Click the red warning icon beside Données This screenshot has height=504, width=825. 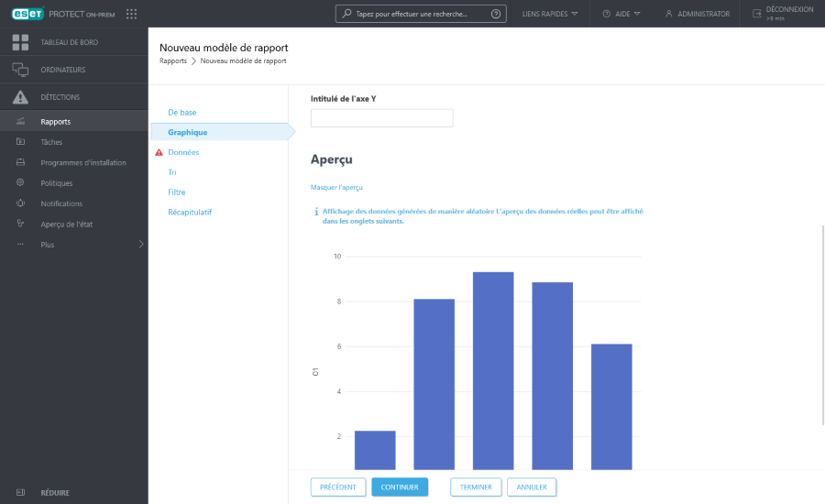[x=159, y=152]
